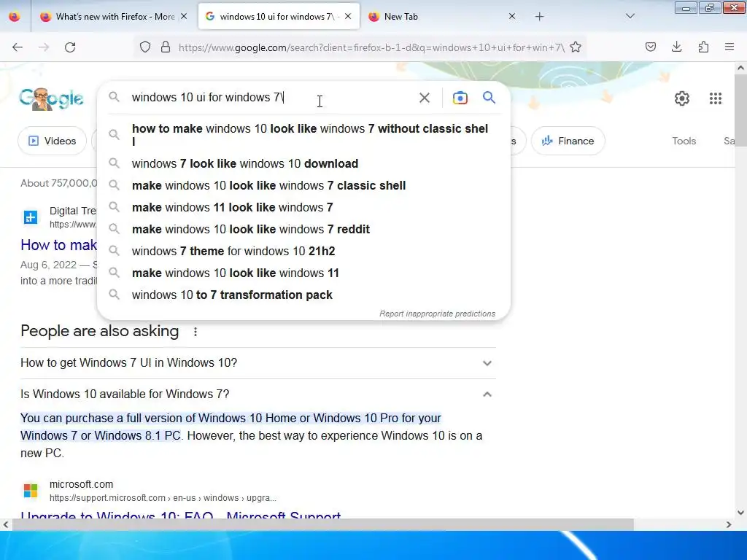The height and width of the screenshot is (560, 747).
Task: Go back to the previous page
Action: click(18, 47)
